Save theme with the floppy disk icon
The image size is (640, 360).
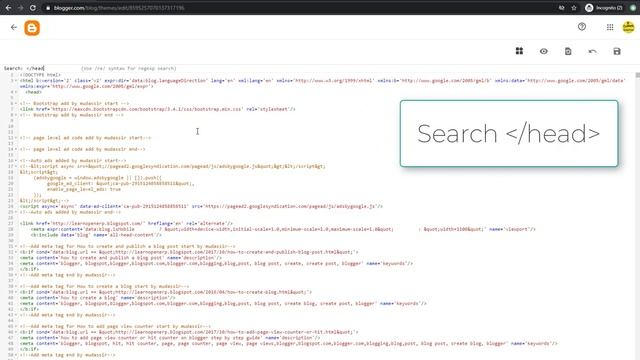(617, 51)
